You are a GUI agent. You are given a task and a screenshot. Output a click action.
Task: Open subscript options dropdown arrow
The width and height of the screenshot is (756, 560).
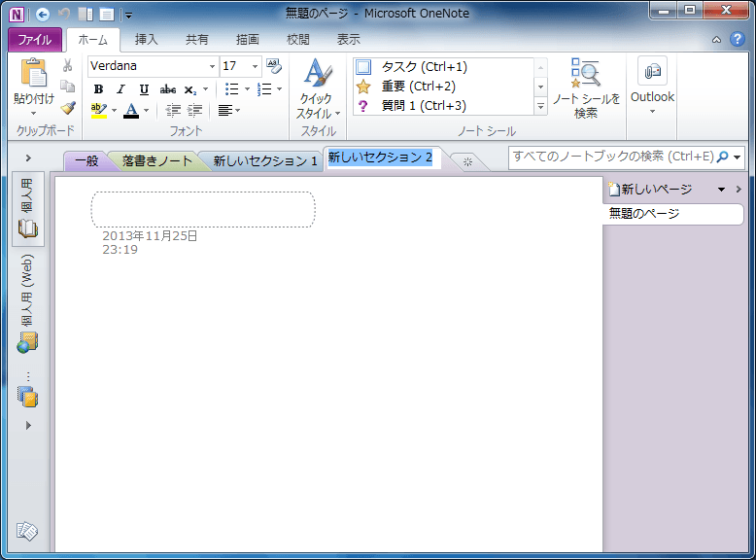click(206, 89)
